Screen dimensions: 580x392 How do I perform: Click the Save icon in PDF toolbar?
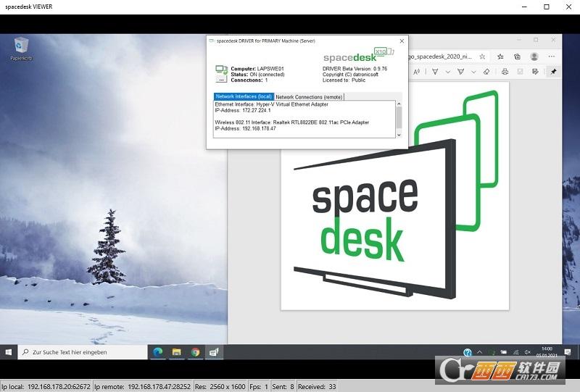(520, 72)
